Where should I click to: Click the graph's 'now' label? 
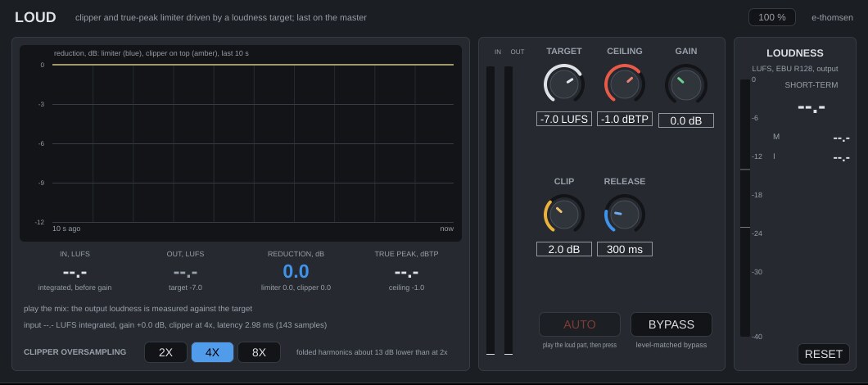446,229
